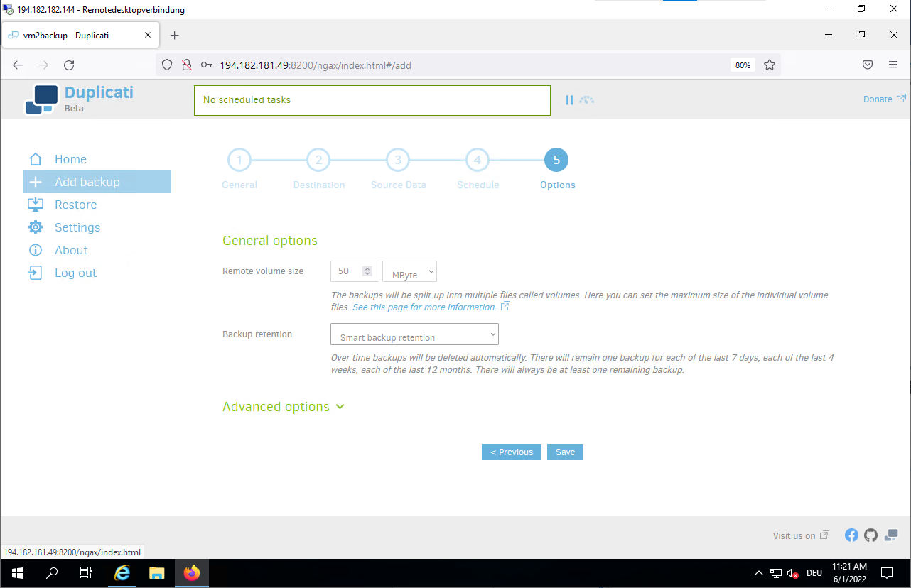Open the 'See this page for more information' link
This screenshot has height=588, width=911.
pos(424,307)
